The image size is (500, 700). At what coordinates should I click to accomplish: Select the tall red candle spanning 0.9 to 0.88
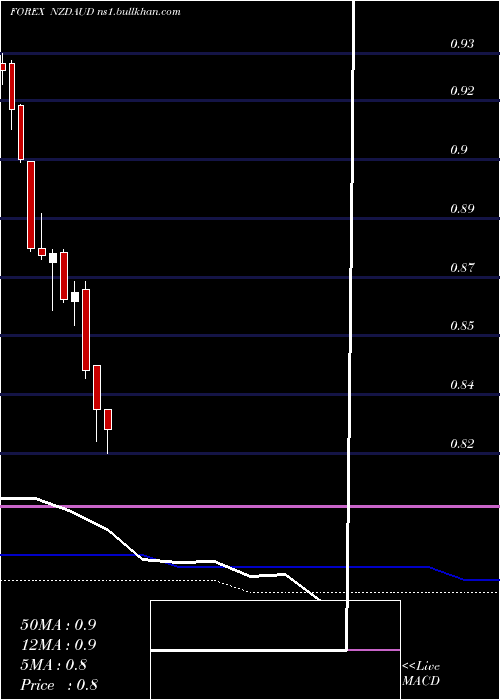click(31, 205)
